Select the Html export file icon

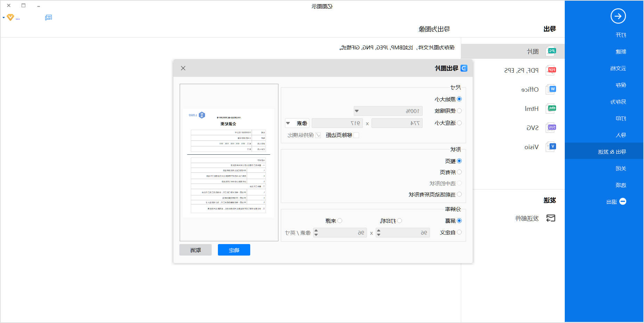click(x=551, y=108)
